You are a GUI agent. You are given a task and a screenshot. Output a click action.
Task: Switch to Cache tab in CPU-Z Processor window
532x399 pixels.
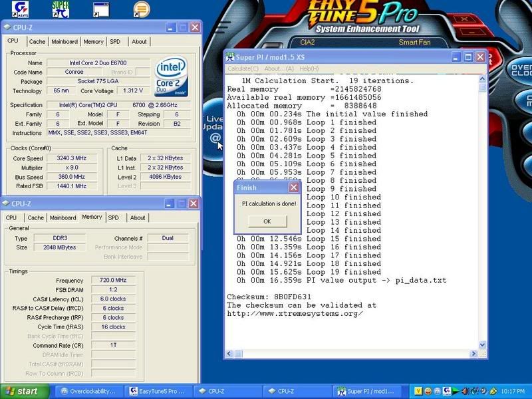[37, 42]
